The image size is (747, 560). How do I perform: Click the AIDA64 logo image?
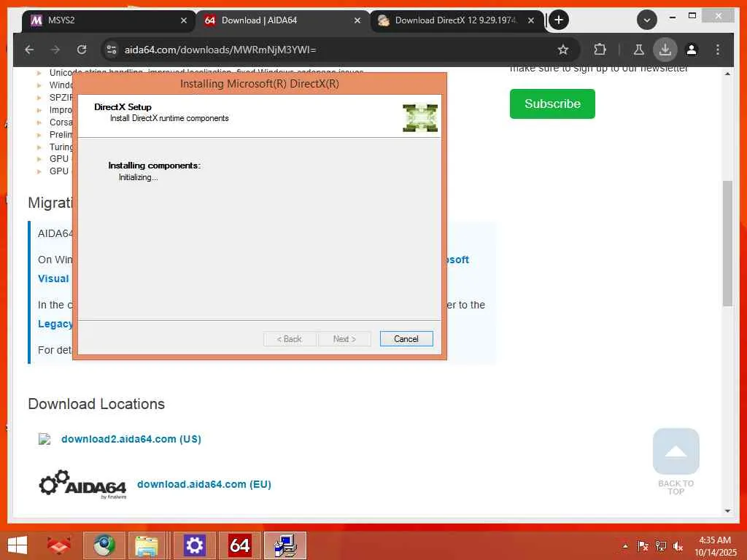(x=82, y=484)
